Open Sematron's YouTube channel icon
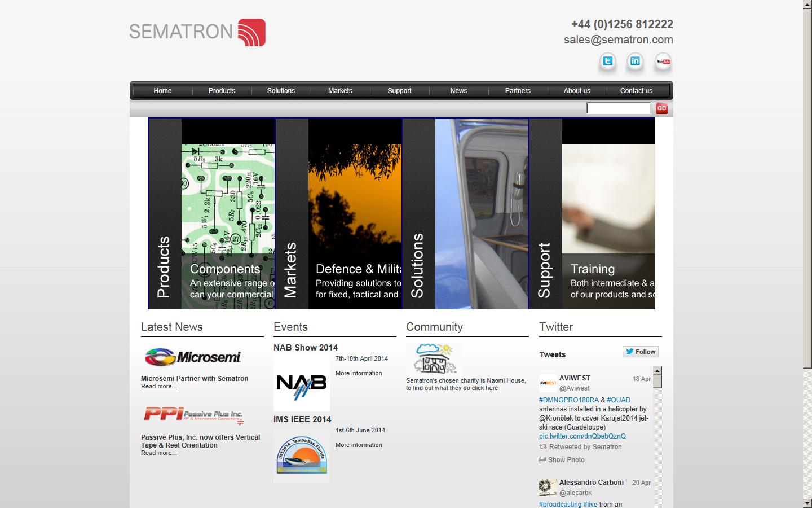The height and width of the screenshot is (508, 812). click(x=663, y=62)
